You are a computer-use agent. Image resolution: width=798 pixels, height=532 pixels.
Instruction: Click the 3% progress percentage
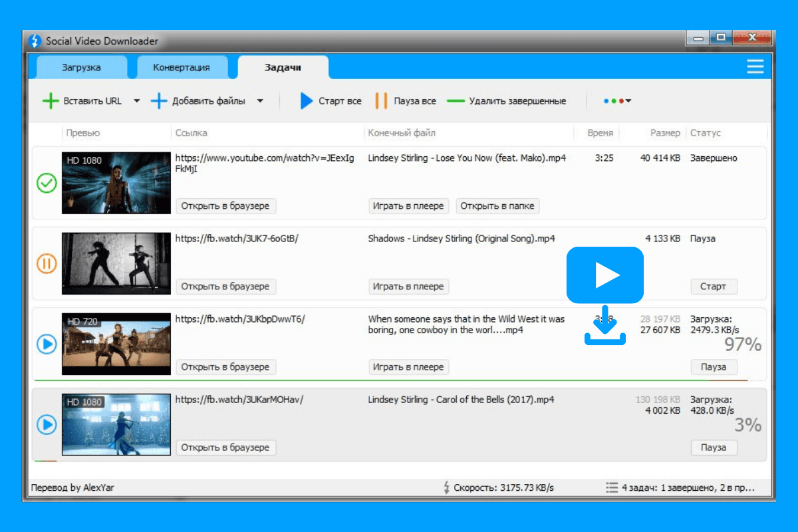[748, 425]
